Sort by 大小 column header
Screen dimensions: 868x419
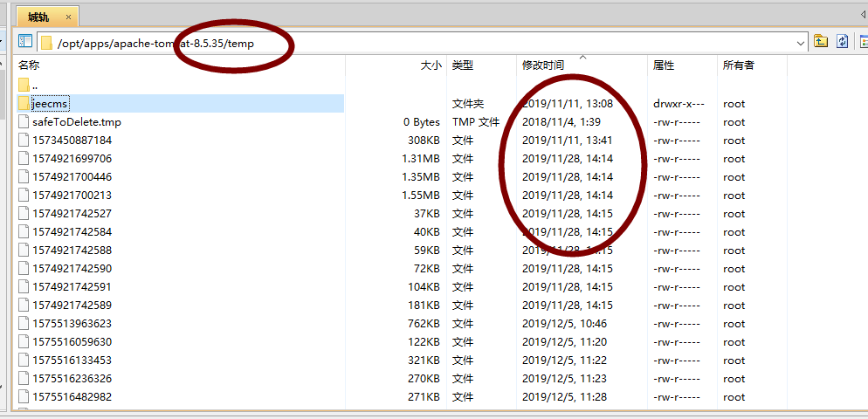(x=431, y=65)
